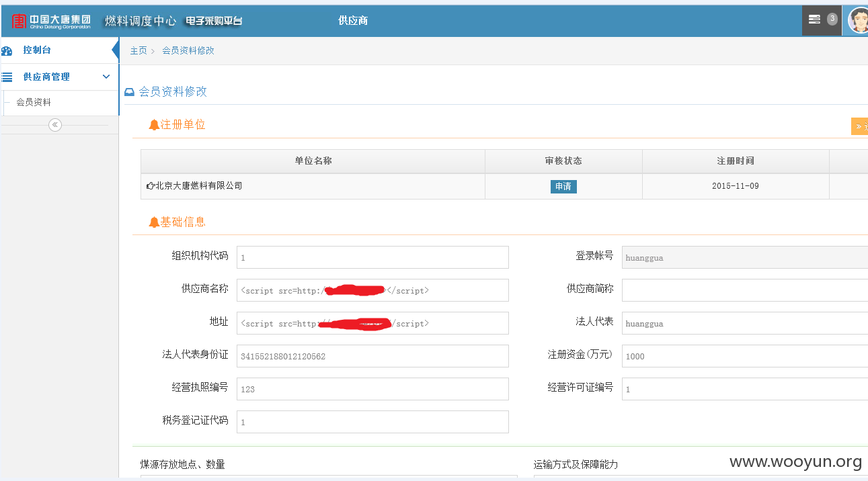Click the 审核状态 column header
The image size is (868, 481).
563,161
